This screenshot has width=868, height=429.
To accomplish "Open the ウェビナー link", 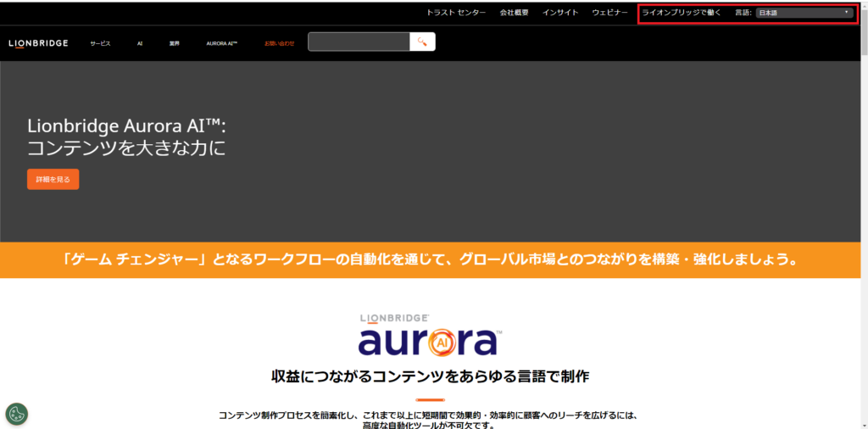I will (610, 13).
